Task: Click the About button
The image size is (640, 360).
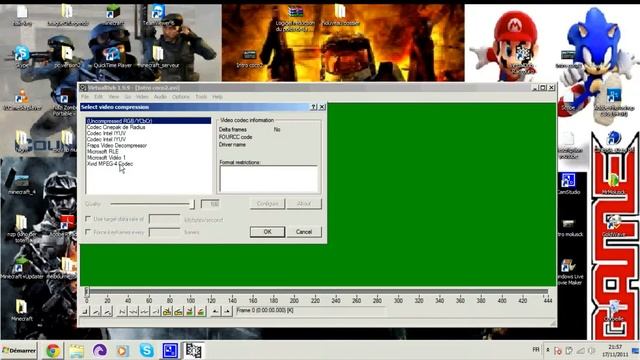Action: pyautogui.click(x=304, y=203)
